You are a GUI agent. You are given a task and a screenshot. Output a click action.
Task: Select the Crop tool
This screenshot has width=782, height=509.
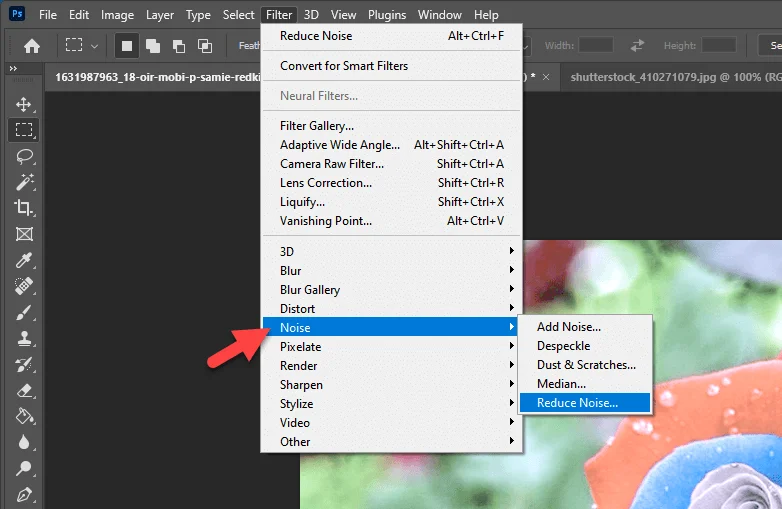click(24, 208)
